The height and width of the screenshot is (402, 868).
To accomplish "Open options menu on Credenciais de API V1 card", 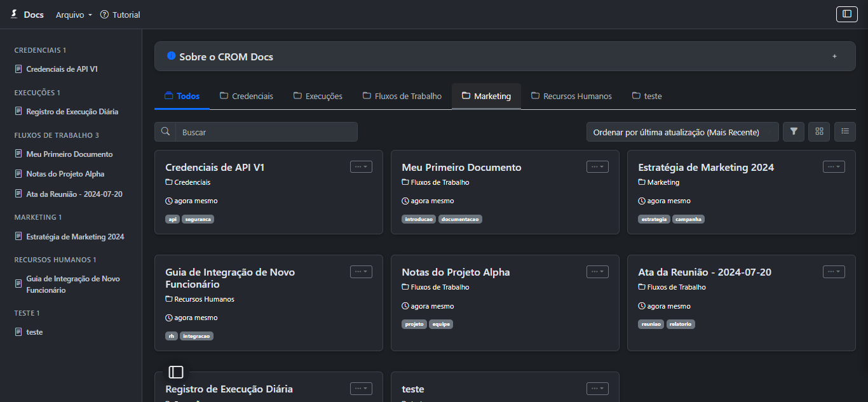I will (361, 166).
